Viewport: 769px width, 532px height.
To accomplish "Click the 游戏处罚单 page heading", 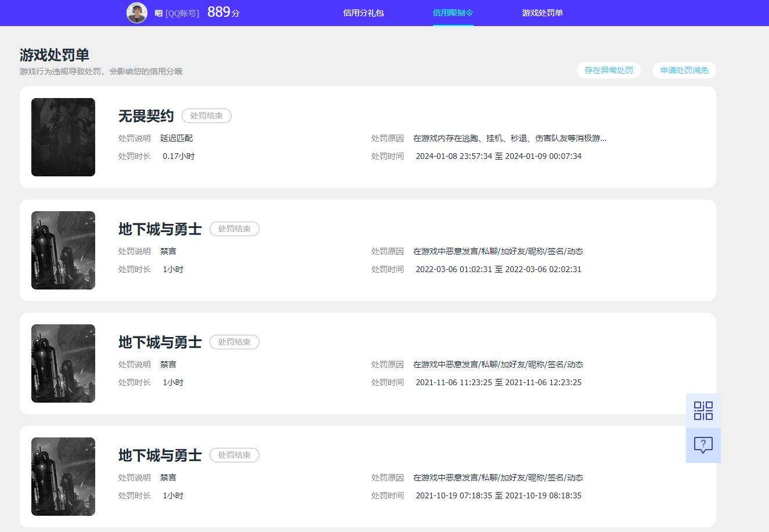I will tap(55, 55).
